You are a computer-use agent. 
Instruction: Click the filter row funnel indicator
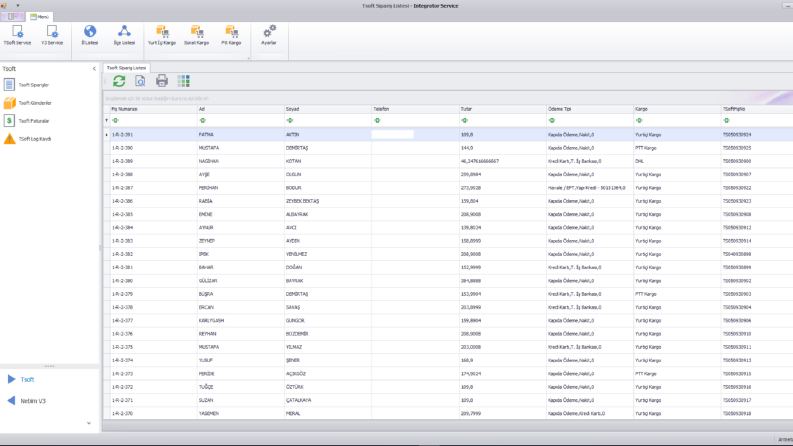click(106, 120)
